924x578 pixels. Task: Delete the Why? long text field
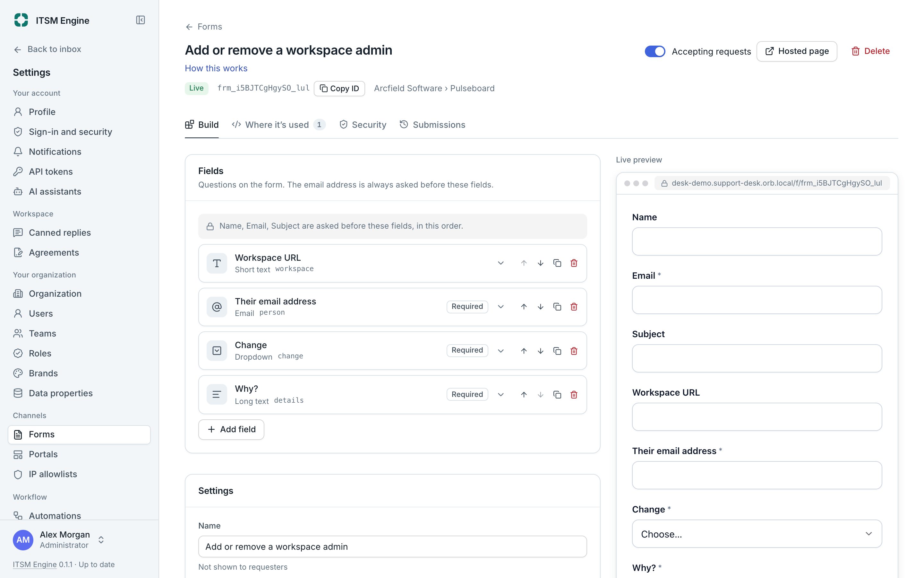(x=574, y=395)
